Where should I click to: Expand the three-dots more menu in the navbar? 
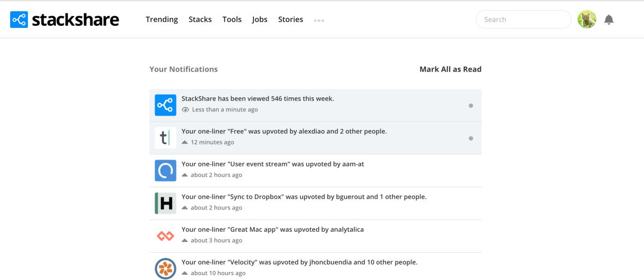pos(319,21)
